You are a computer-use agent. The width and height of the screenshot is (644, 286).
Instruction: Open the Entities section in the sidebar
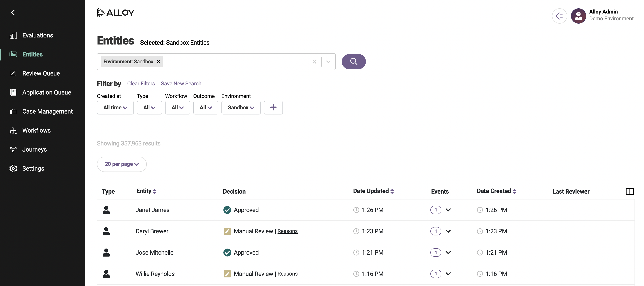pyautogui.click(x=33, y=54)
